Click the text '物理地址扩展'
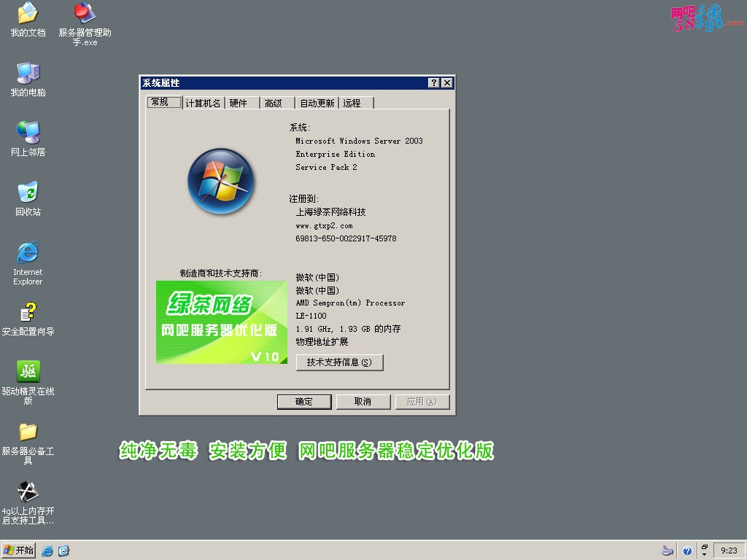747x560 pixels. (322, 342)
